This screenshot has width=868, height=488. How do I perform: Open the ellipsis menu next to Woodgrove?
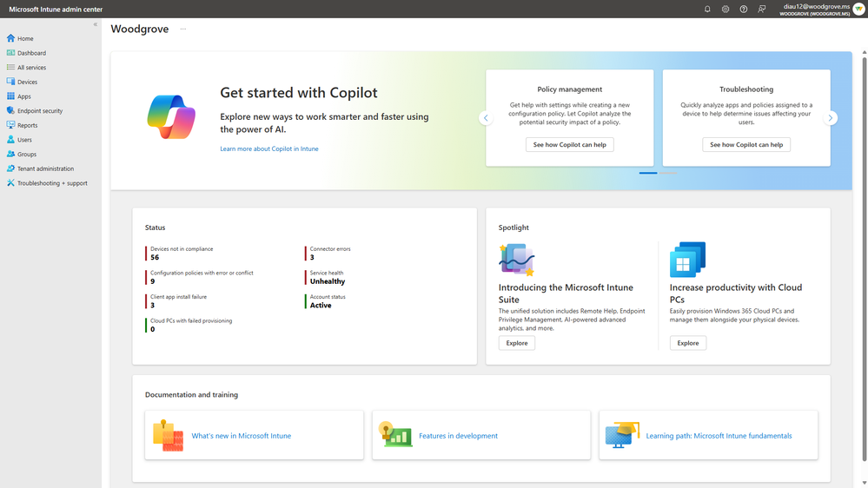pyautogui.click(x=183, y=29)
